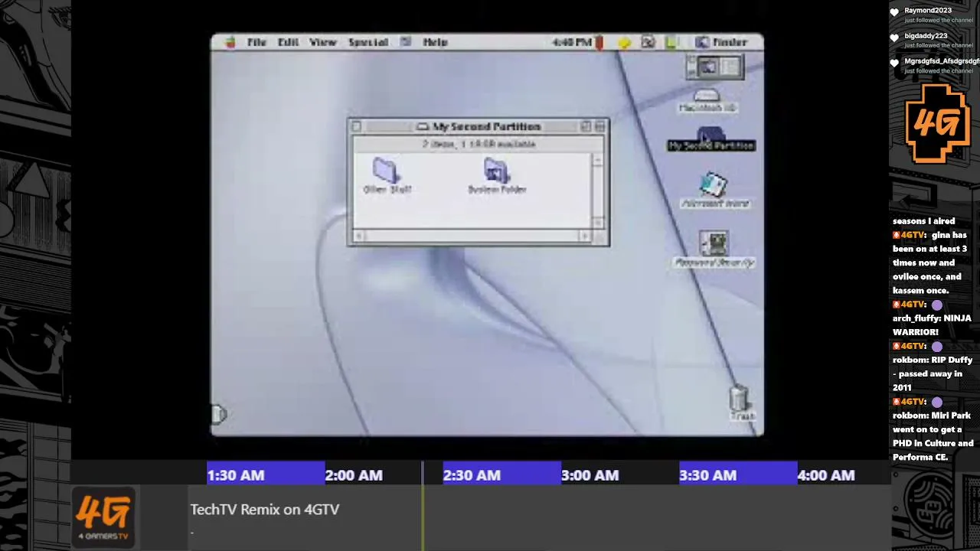Select the Microsoft Word desktop icon
Image resolution: width=980 pixels, height=551 pixels.
click(714, 190)
